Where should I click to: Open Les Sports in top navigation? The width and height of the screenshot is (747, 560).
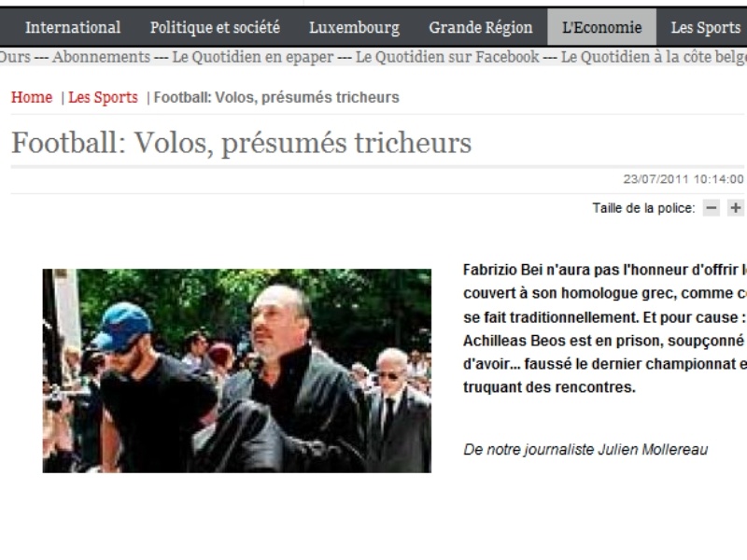click(706, 27)
